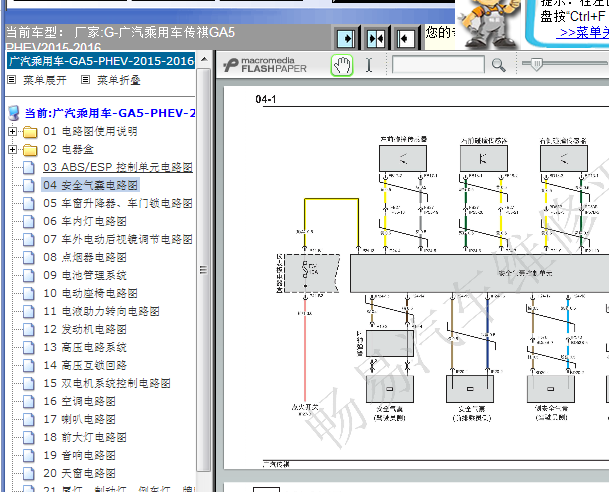This screenshot has height=492, width=609.
Task: Open the >>菜单 link at top right
Action: click(x=583, y=33)
